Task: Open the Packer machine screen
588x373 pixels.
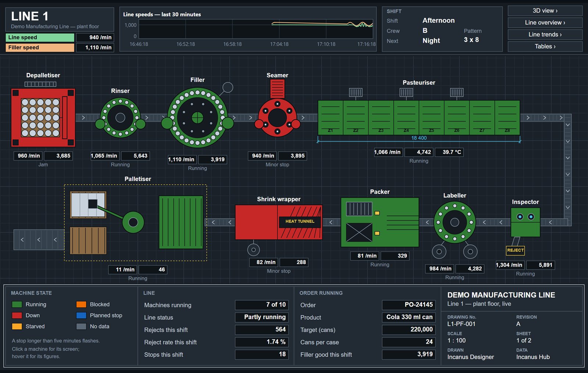Action: [x=380, y=222]
